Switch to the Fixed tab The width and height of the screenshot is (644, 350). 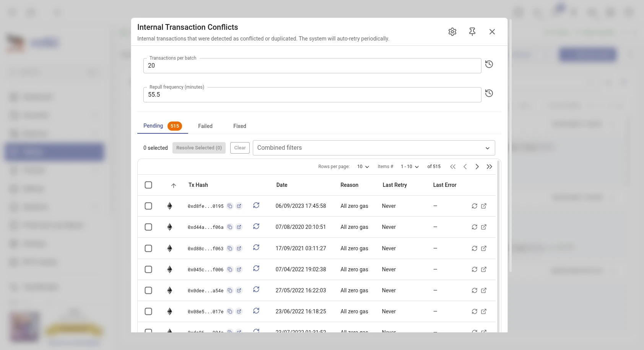(x=239, y=126)
